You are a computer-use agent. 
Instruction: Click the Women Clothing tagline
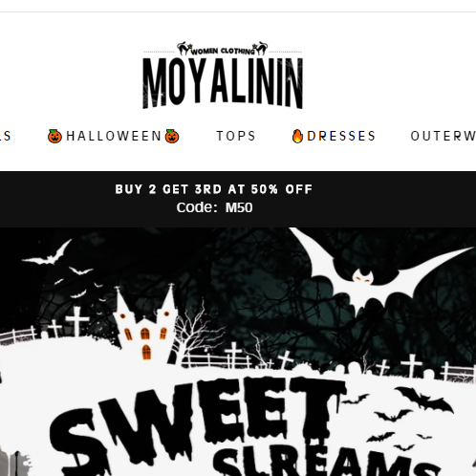(223, 51)
